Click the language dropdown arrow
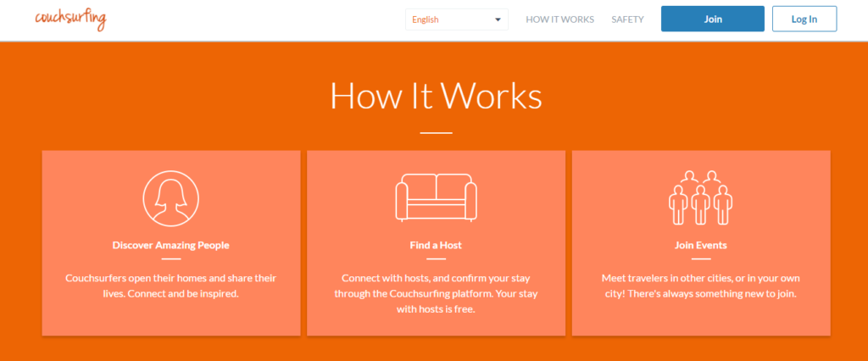Screen dimensions: 868x361 click(498, 20)
